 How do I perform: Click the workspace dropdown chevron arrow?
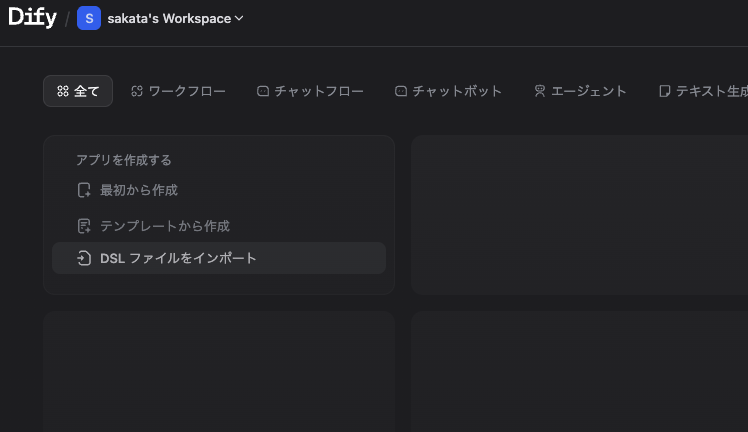[x=239, y=18]
